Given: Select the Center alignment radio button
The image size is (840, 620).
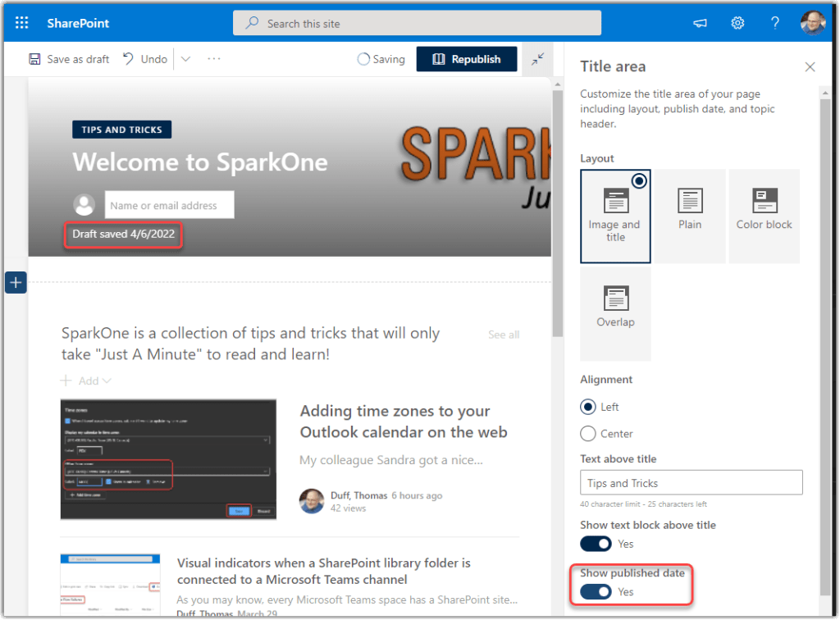Looking at the screenshot, I should [x=588, y=434].
